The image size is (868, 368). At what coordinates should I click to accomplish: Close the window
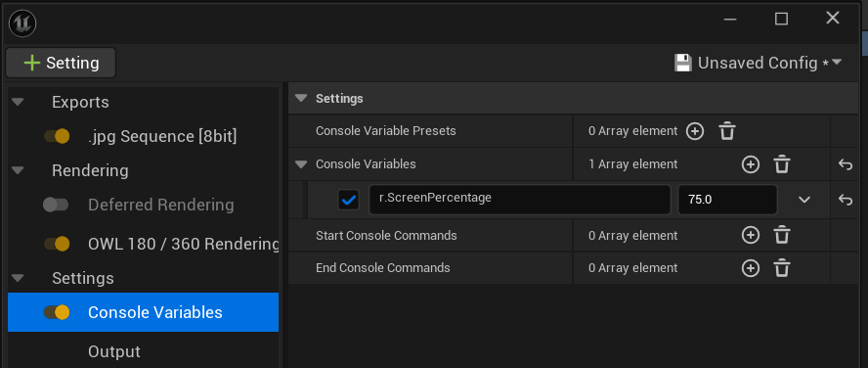(x=833, y=19)
